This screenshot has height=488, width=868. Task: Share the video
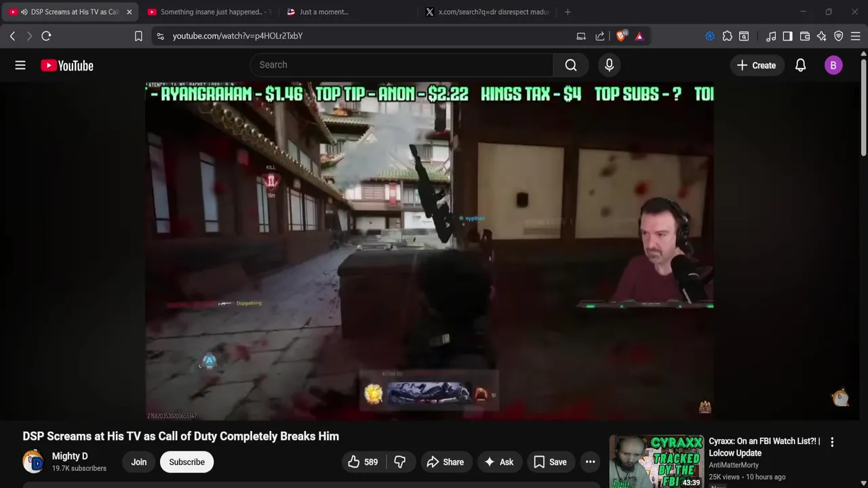(445, 462)
